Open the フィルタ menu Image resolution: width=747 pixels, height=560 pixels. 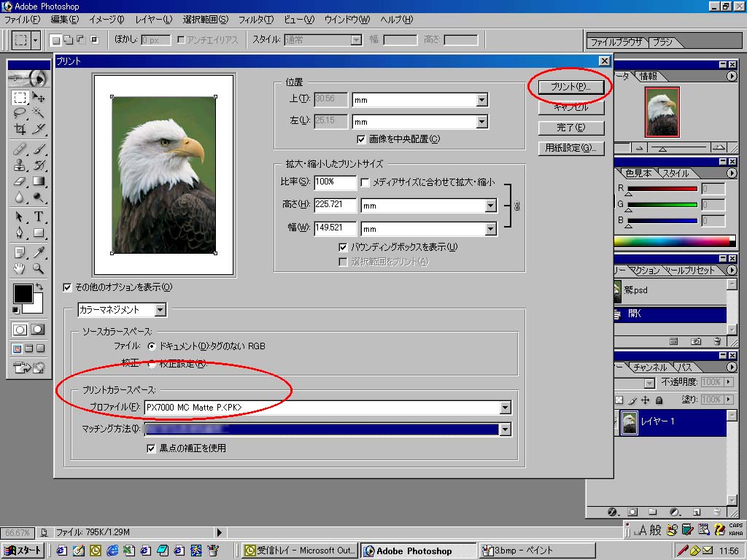tap(255, 19)
